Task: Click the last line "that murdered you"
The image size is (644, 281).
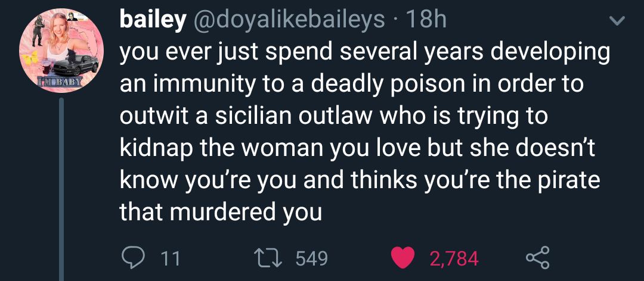Action: 221,211
